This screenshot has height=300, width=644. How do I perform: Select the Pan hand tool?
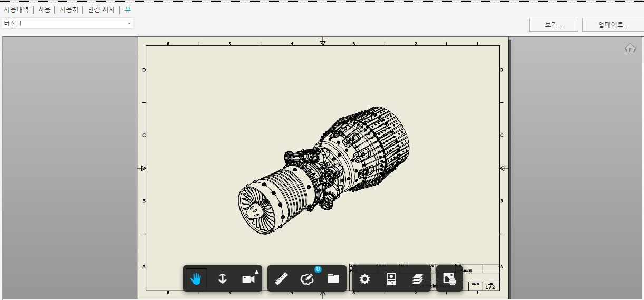tap(196, 278)
